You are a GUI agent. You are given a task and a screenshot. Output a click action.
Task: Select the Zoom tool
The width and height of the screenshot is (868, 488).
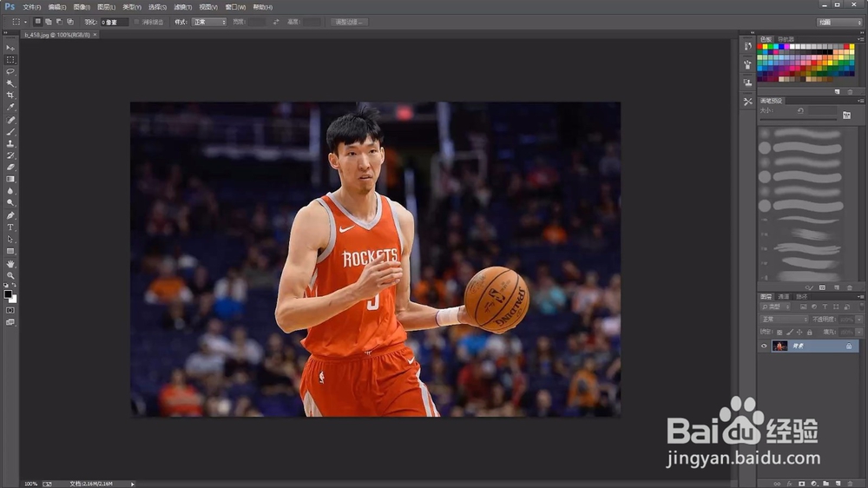point(10,276)
